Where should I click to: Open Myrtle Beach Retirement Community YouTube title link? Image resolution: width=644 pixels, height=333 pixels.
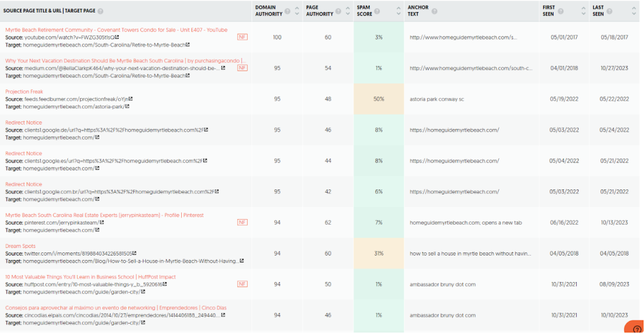coord(116,30)
